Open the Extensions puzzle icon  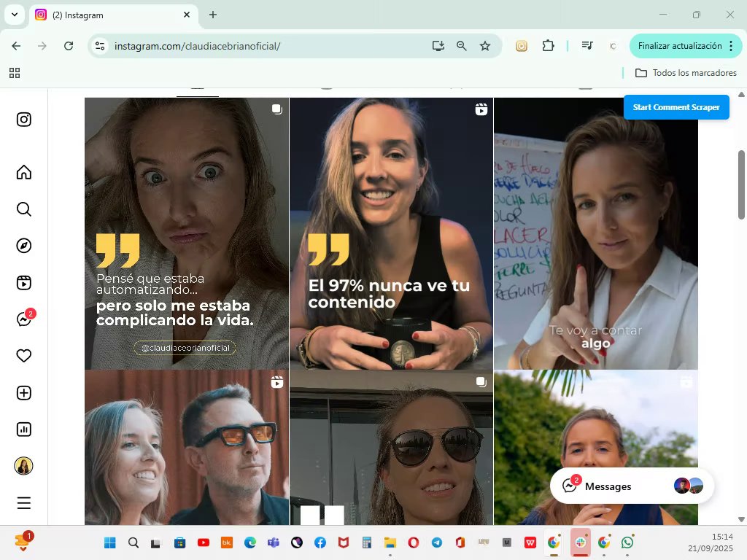[549, 46]
